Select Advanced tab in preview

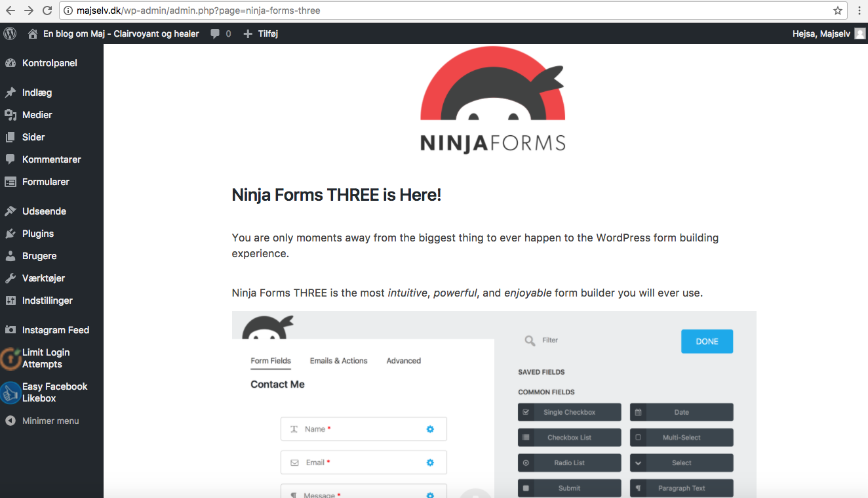pos(403,361)
